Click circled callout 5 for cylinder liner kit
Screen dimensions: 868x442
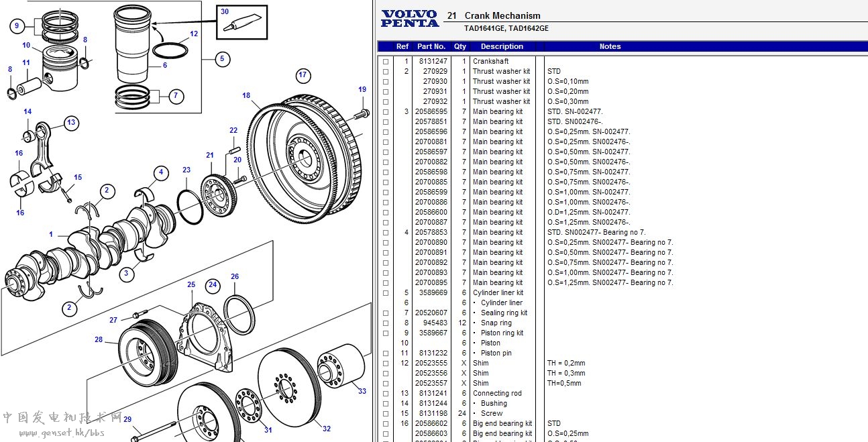click(223, 59)
